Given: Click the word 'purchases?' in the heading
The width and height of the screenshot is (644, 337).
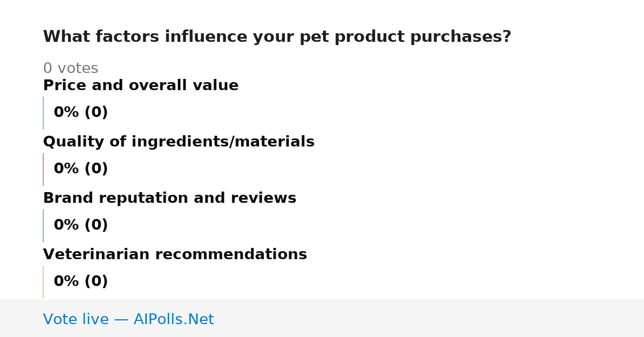Looking at the screenshot, I should tap(460, 38).
